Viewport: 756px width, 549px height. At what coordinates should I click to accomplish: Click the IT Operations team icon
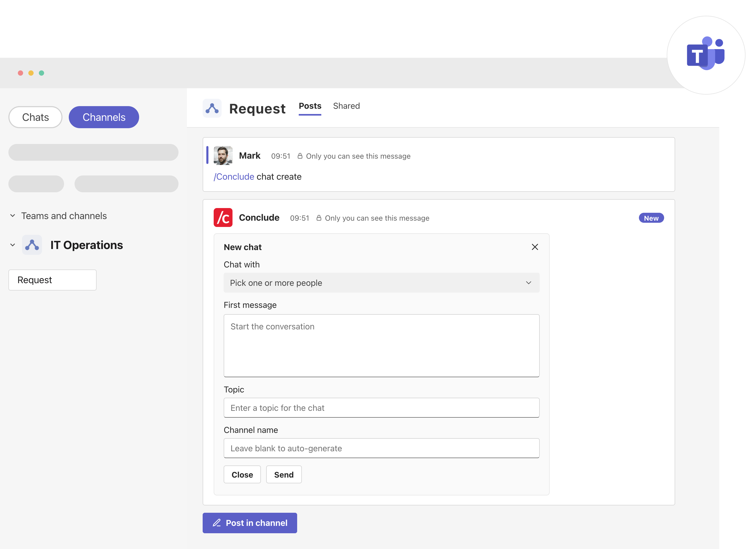click(x=32, y=245)
